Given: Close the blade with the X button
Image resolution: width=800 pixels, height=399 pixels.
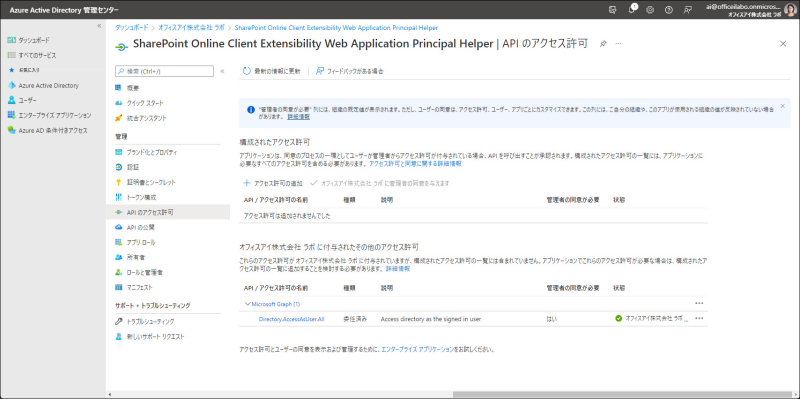Looking at the screenshot, I should 783,44.
